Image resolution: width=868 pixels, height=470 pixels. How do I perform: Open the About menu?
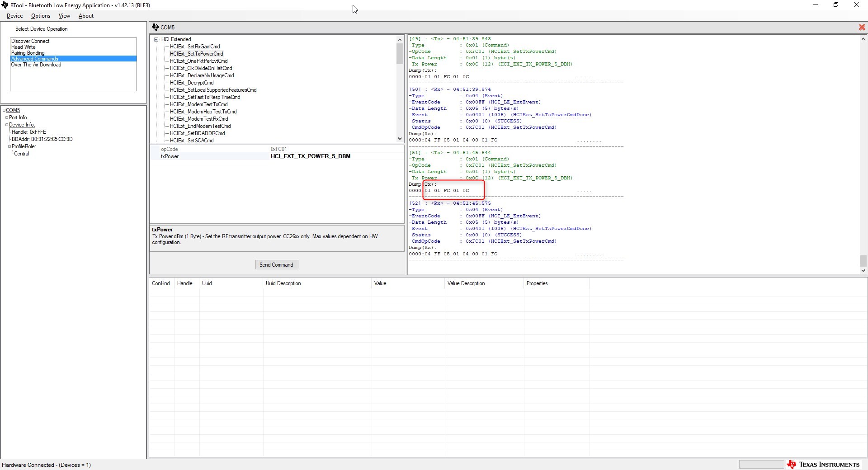(86, 16)
